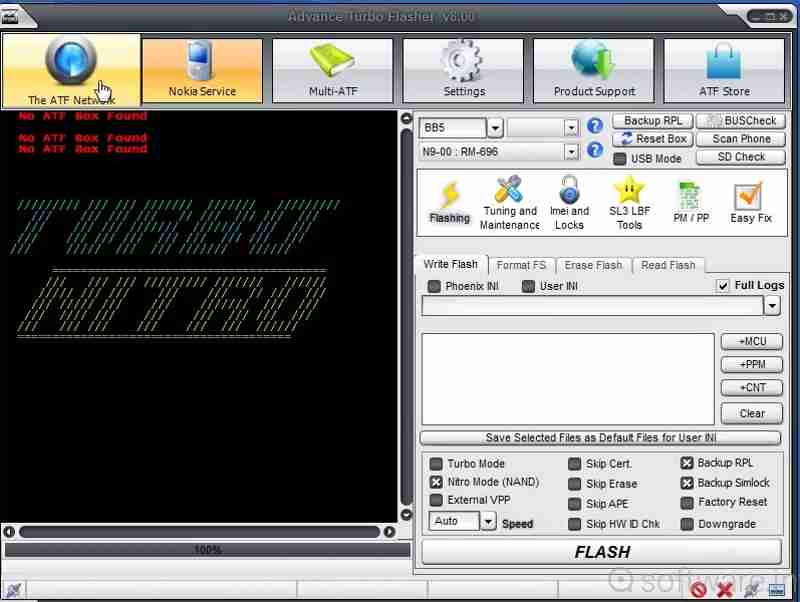Switch to Write Flash tab
This screenshot has width=800, height=602.
pos(451,264)
